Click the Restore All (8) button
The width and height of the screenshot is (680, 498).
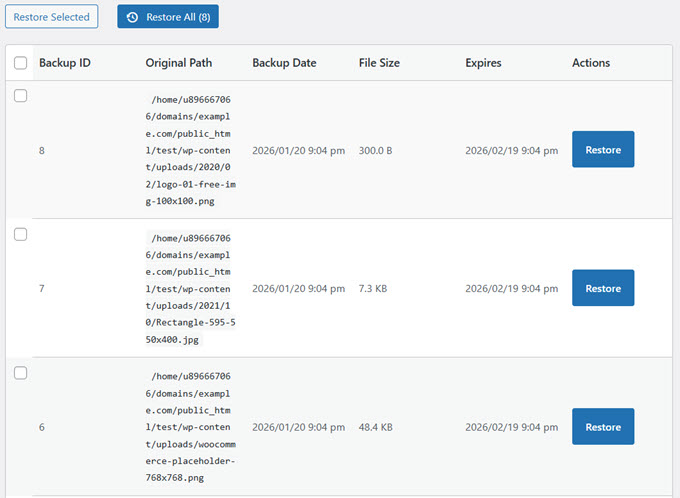pos(167,17)
